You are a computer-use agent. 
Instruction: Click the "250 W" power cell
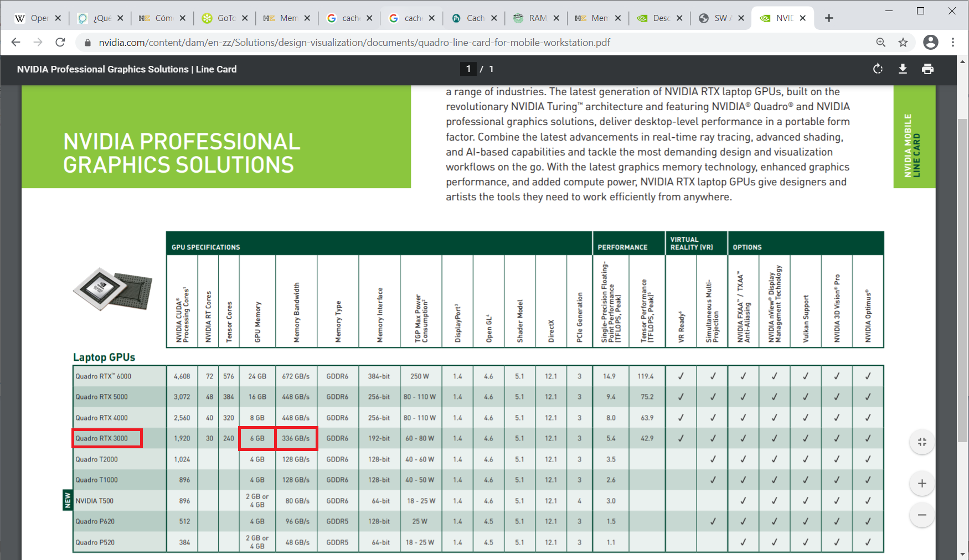(x=420, y=376)
